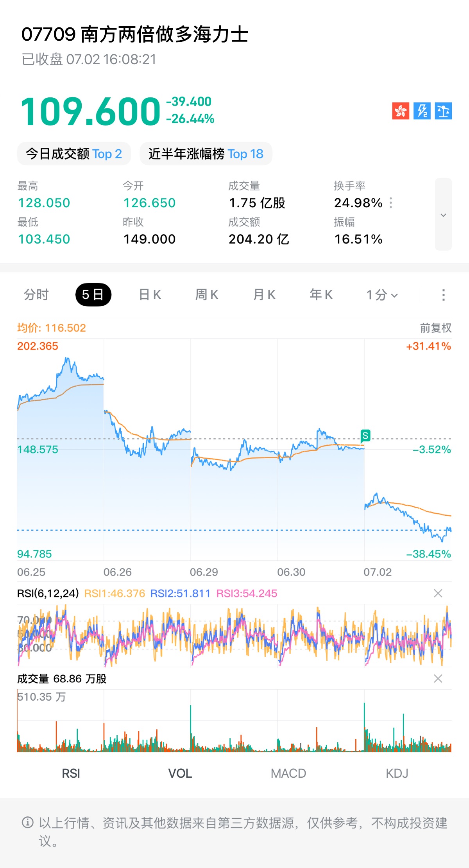Viewport: 469px width, 868px height.
Task: Switch to the 日K chart tab
Action: point(150,295)
